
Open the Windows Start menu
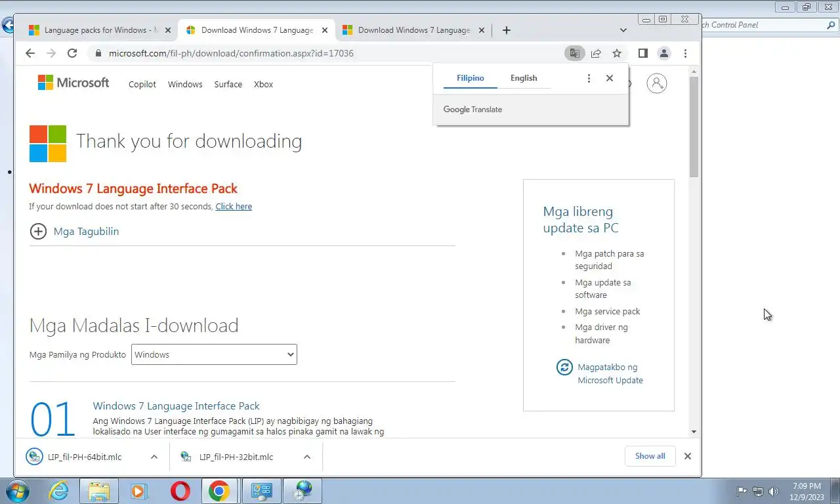17,491
